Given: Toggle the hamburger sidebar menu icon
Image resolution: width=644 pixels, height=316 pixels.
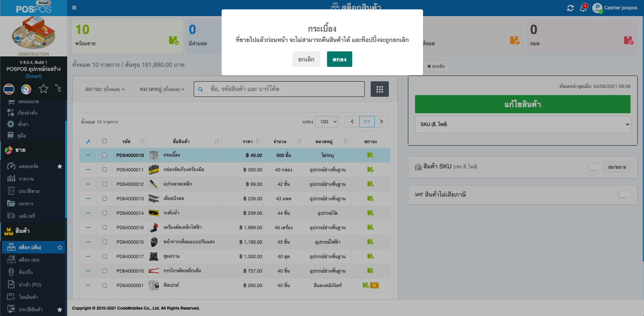Looking at the screenshot, I should [x=74, y=8].
